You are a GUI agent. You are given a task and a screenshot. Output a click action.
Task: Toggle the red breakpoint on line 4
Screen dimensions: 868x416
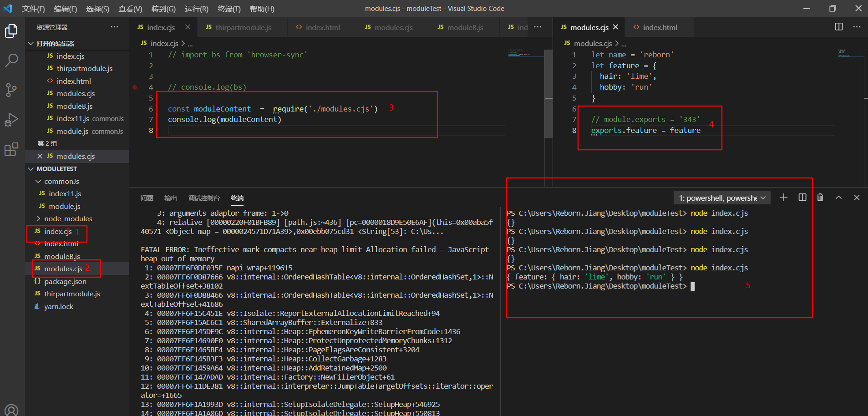[x=135, y=87]
